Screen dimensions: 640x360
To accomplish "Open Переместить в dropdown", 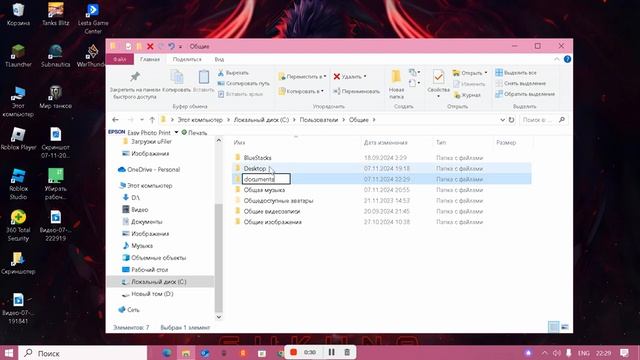I will (302, 77).
